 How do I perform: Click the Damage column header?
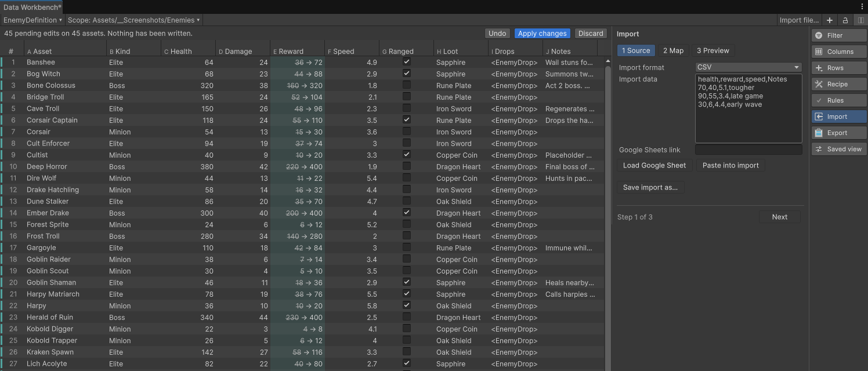(x=243, y=51)
